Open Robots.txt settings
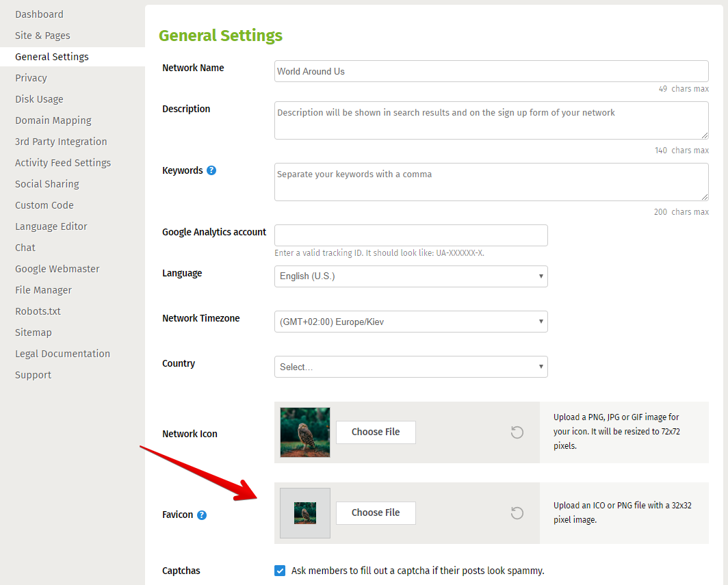Viewport: 728px width, 585px height. (x=38, y=311)
